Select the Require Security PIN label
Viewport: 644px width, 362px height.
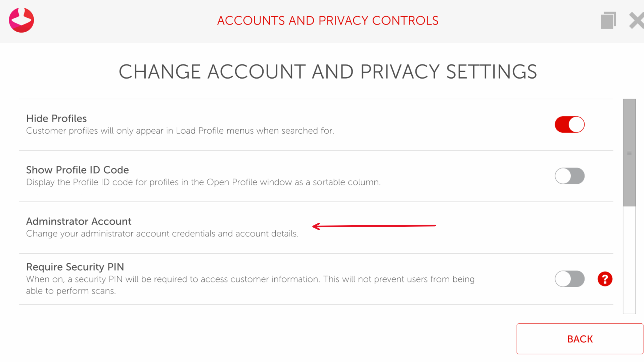[x=75, y=267]
